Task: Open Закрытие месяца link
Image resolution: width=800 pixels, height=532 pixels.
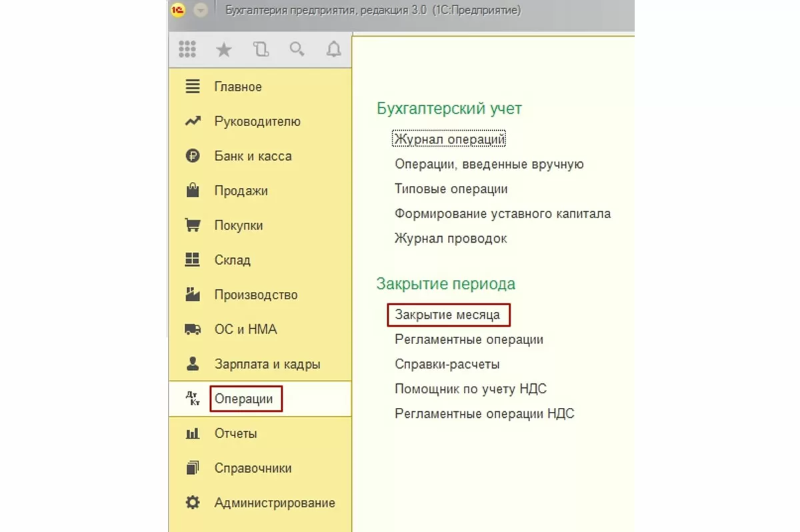Action: (447, 314)
